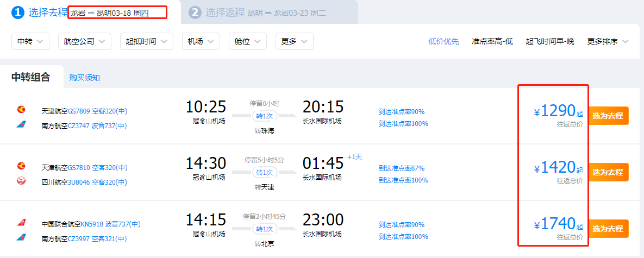Open the 航空公司 filter dropdown
Viewport: 644px width, 258px height.
click(85, 41)
